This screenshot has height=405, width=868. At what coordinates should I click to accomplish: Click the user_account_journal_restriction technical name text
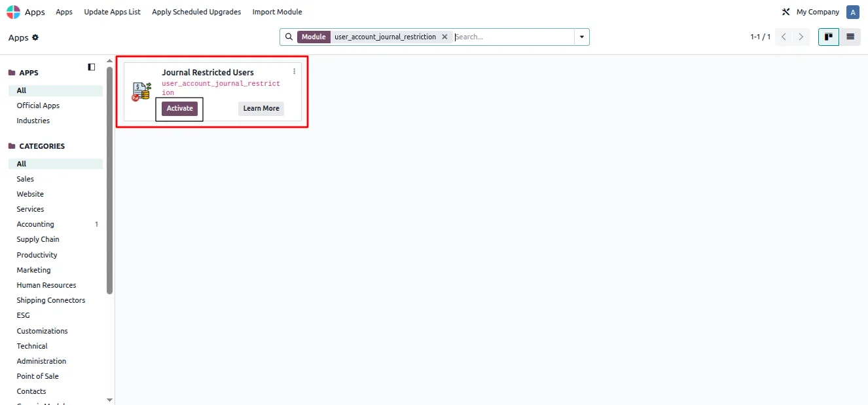click(221, 88)
